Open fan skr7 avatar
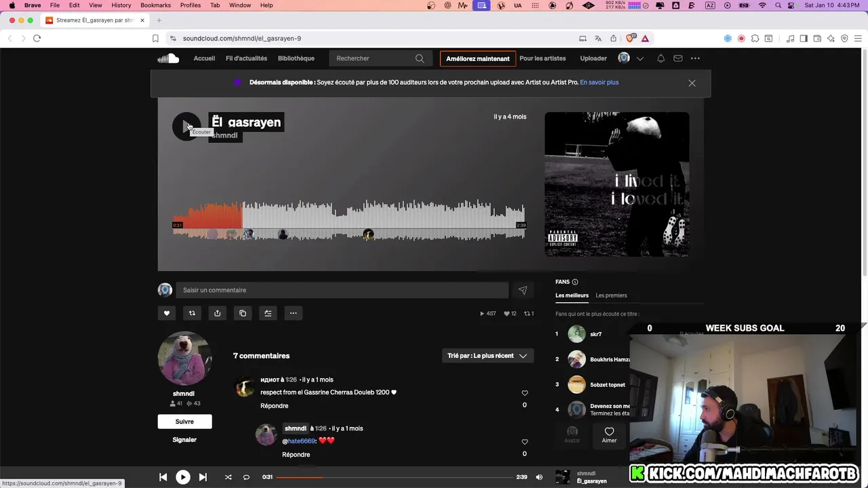Image resolution: width=868 pixels, height=488 pixels. click(576, 334)
